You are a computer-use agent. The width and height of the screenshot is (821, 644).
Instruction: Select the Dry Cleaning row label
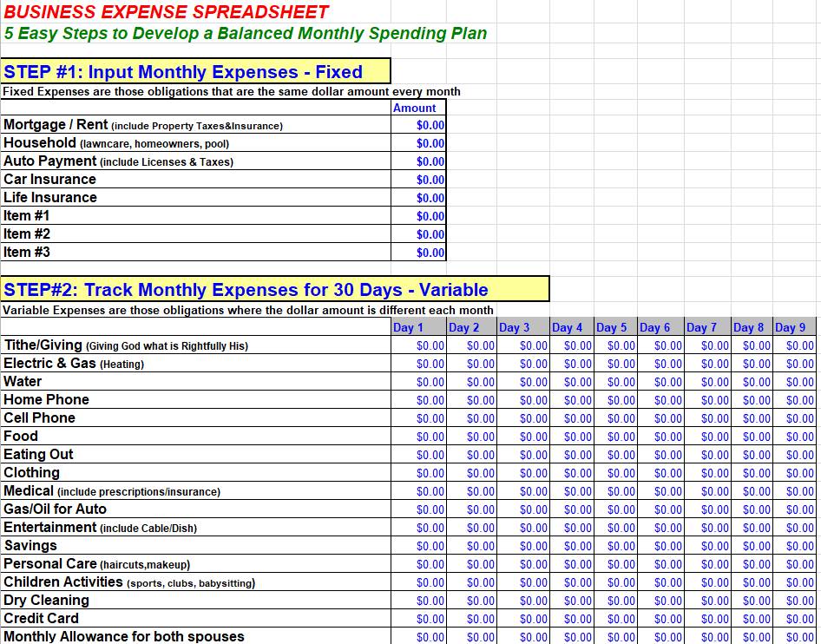point(47,601)
